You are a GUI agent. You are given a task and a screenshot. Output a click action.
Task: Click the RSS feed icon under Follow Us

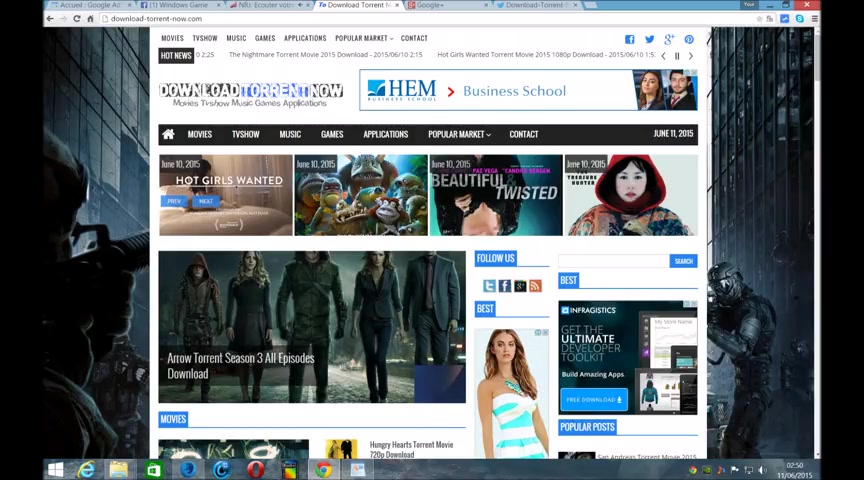pyautogui.click(x=535, y=285)
